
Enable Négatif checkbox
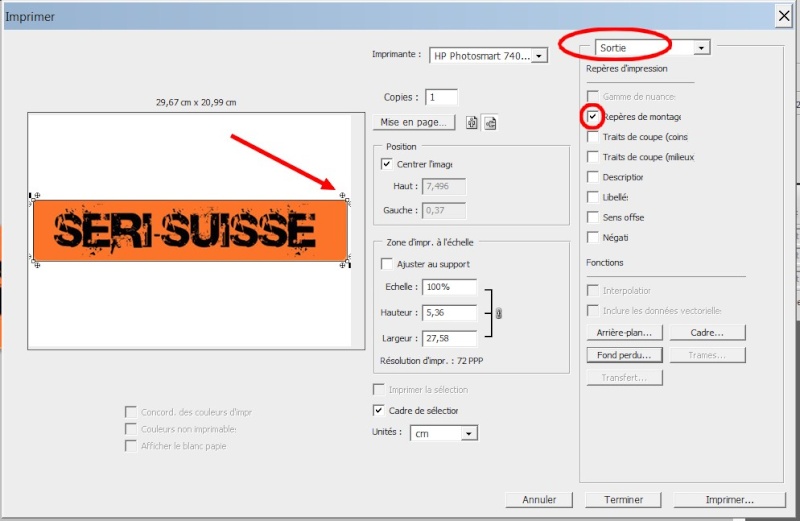(592, 237)
